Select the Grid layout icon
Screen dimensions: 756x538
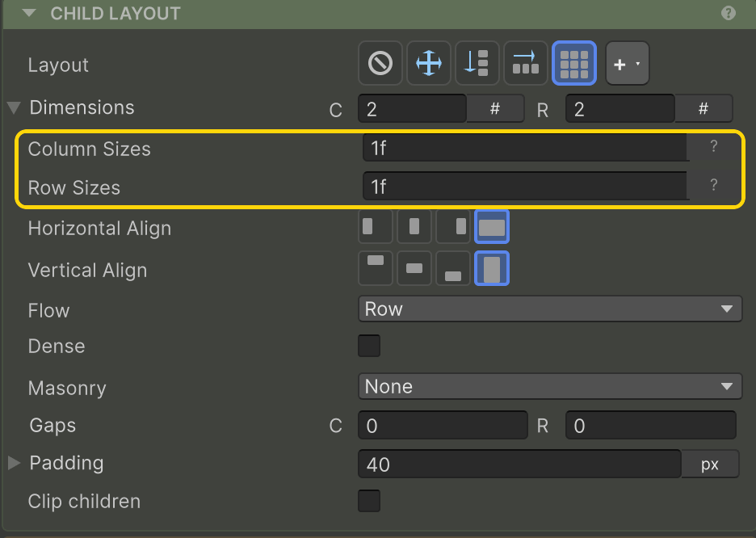click(x=573, y=63)
